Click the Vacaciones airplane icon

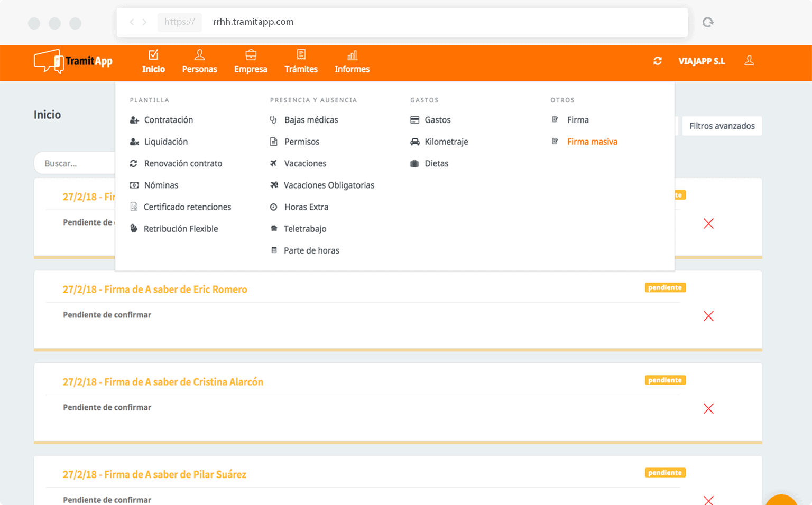click(273, 163)
